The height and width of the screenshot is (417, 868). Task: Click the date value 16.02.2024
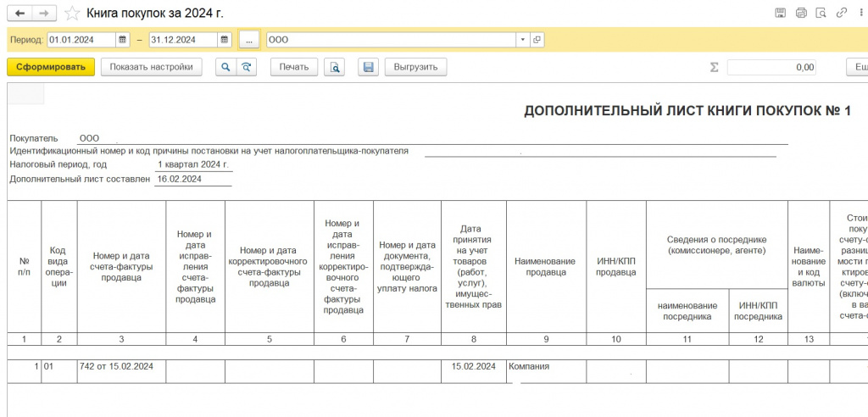click(180, 179)
